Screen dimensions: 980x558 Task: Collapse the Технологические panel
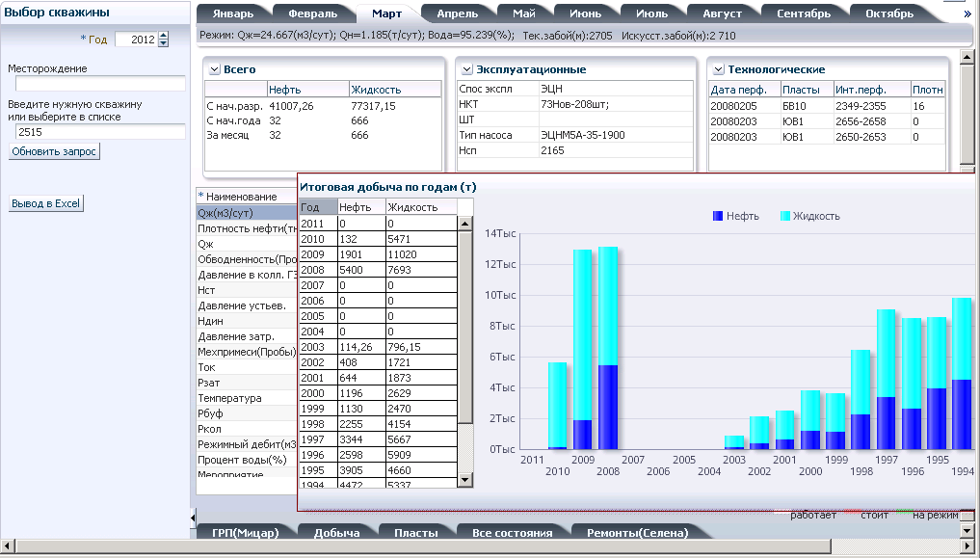tap(718, 69)
